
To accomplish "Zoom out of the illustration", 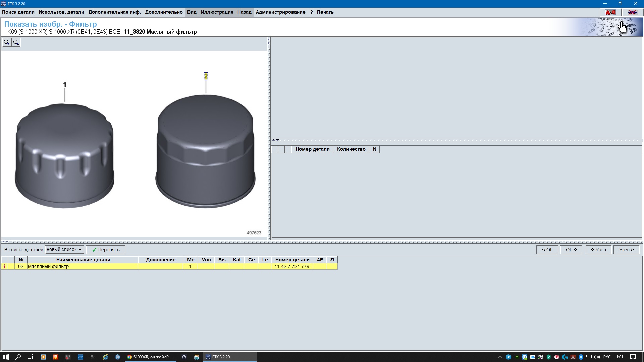I will coord(16,42).
